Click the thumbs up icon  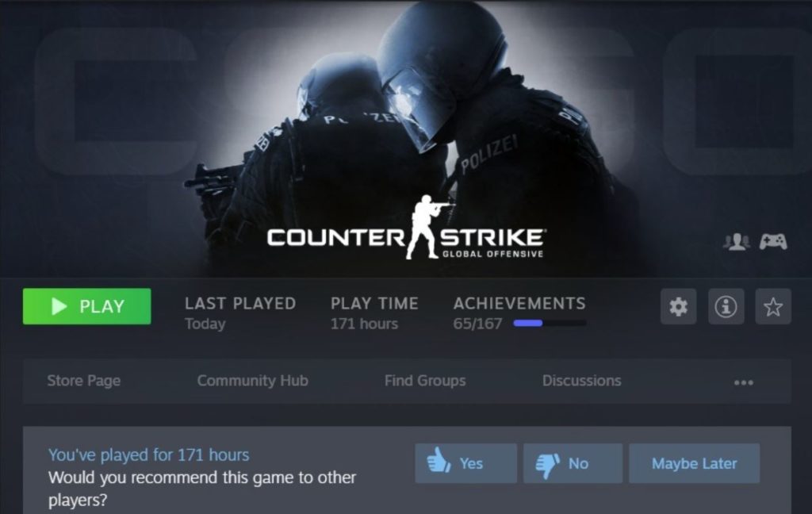(x=439, y=461)
